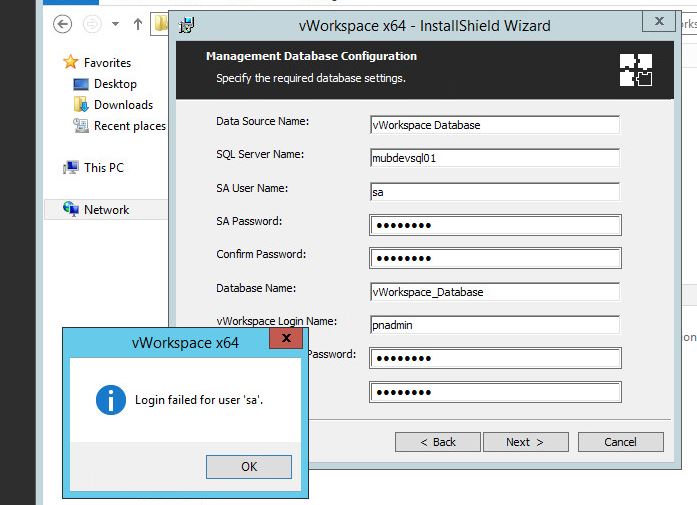Viewport: 697px width, 505px height.
Task: Click the This PC computer icon
Action: pos(71,168)
